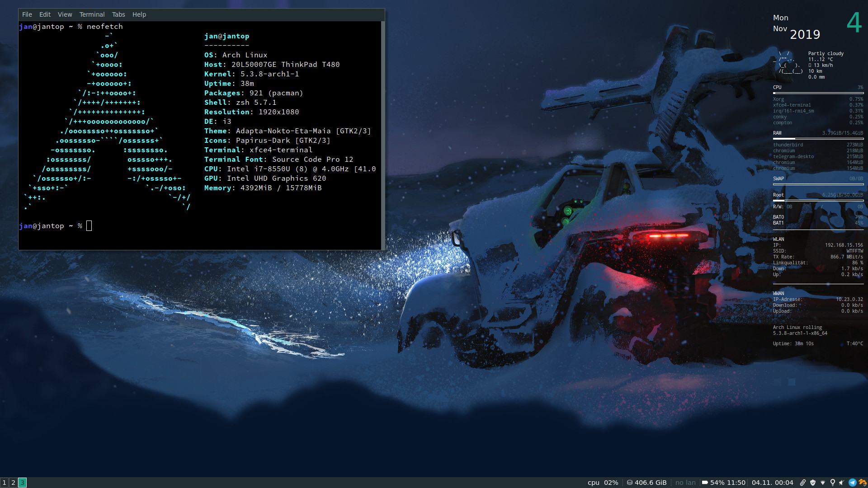Select active i3 workspace 3
This screenshot has width=868, height=488.
tap(22, 483)
